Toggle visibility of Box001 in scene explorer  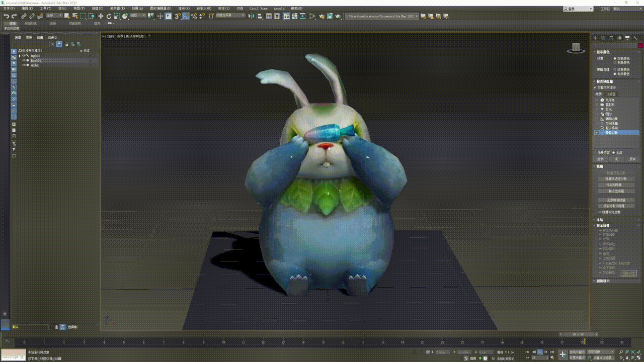24,60
